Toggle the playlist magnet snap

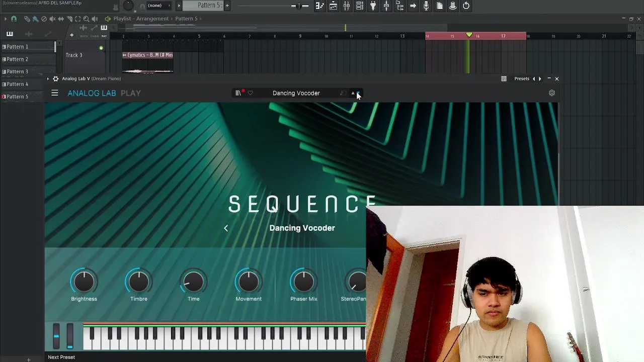(x=14, y=19)
